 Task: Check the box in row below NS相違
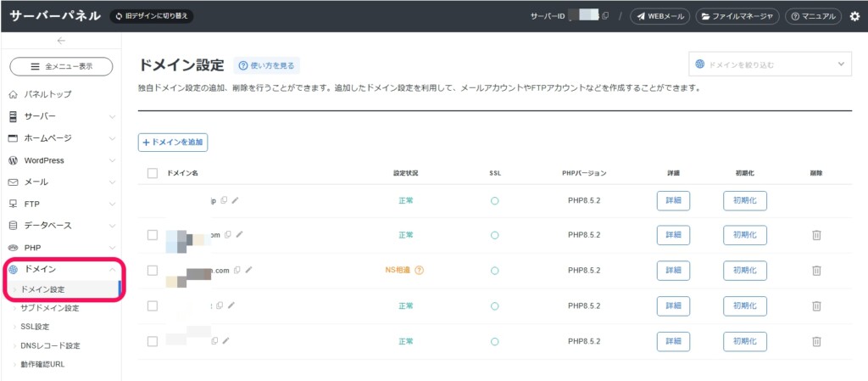153,305
